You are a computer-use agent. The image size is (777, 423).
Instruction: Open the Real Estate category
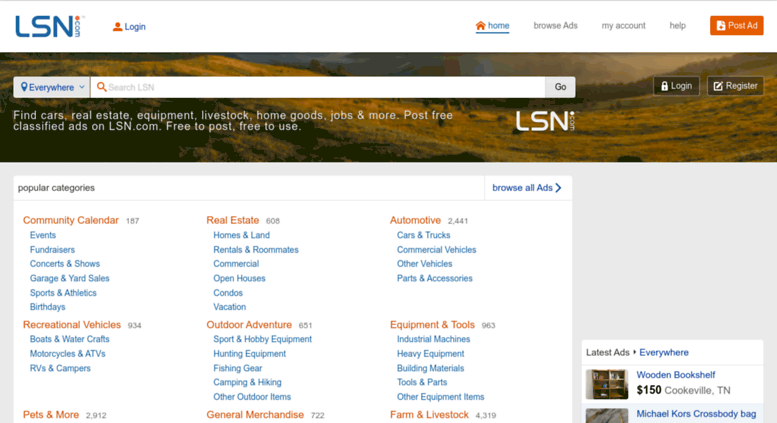click(x=232, y=220)
